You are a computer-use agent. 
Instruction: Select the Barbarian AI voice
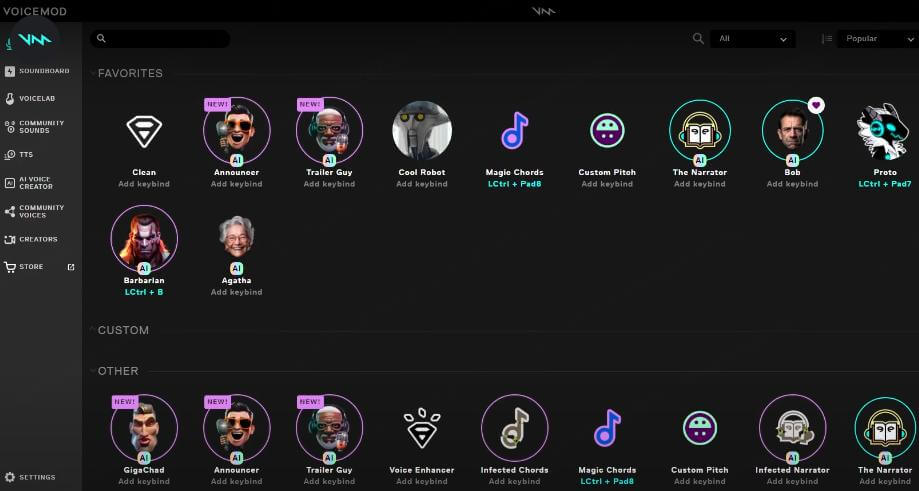coord(144,238)
